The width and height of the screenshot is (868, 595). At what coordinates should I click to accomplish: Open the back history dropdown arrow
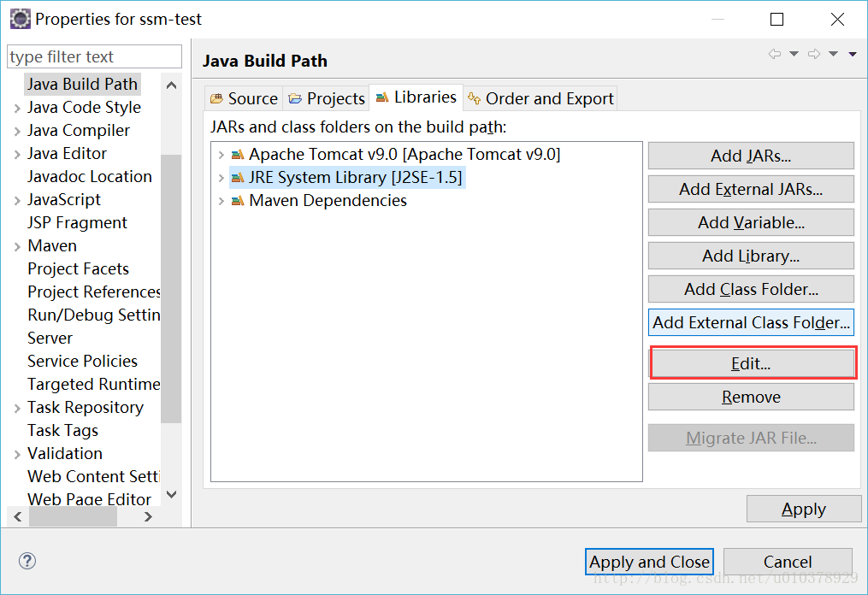click(794, 54)
